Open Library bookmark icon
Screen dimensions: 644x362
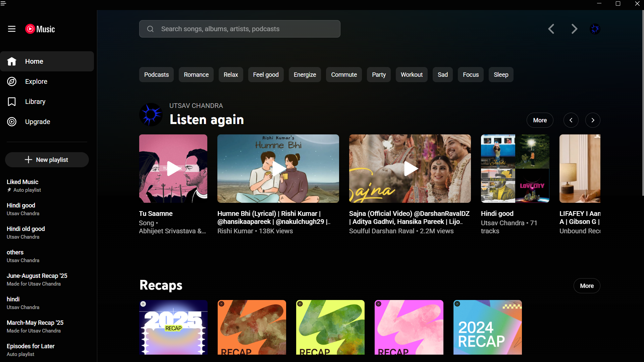12,102
